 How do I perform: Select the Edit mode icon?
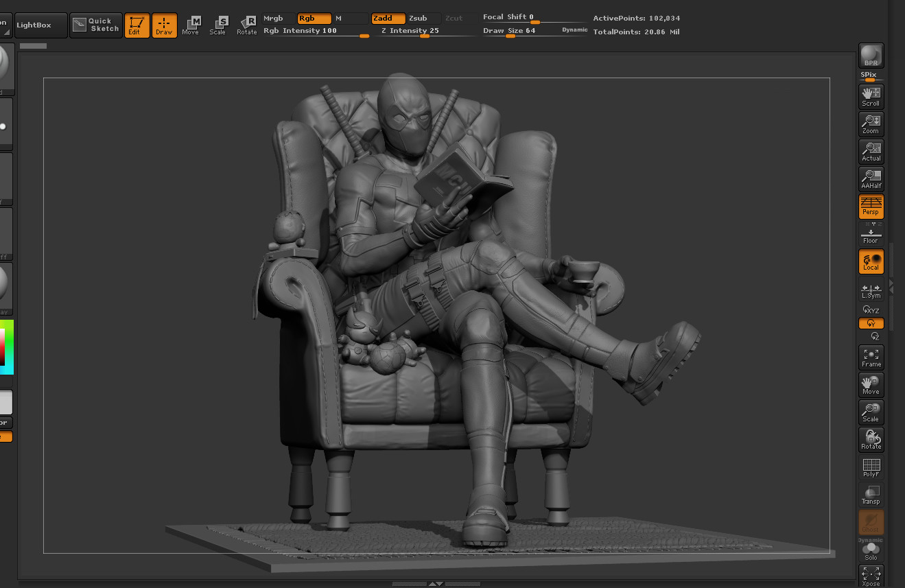coord(137,25)
